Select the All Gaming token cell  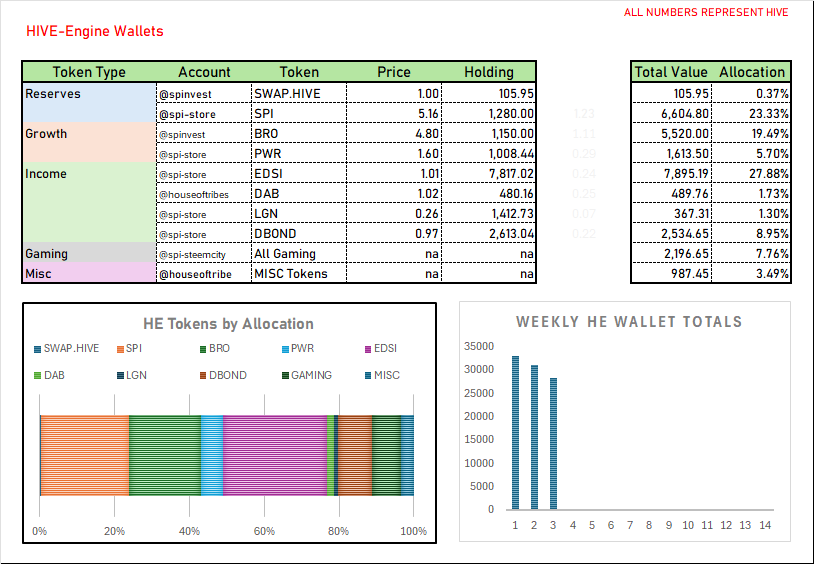click(x=299, y=253)
